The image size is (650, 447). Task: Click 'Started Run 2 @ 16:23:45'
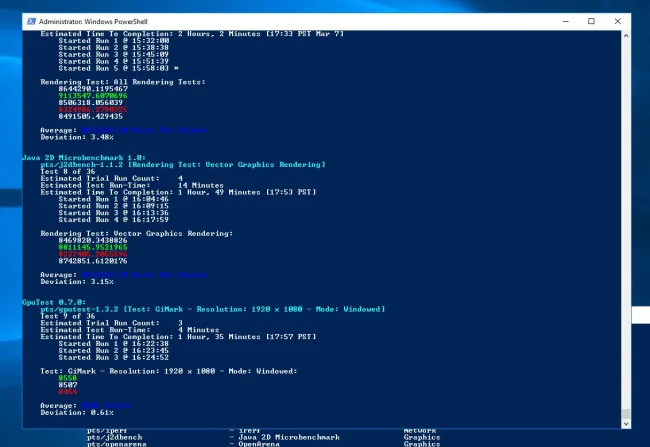pyautogui.click(x=114, y=350)
